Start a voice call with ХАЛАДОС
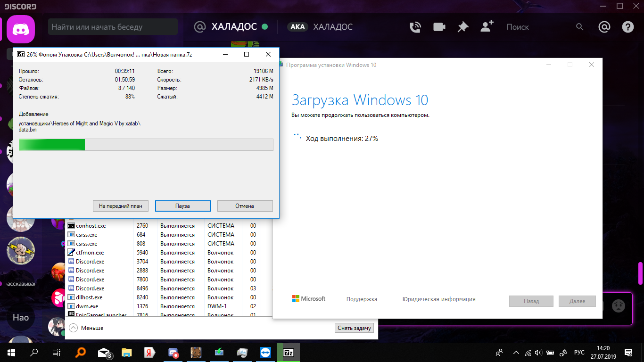This screenshot has width=644, height=362. tap(415, 27)
